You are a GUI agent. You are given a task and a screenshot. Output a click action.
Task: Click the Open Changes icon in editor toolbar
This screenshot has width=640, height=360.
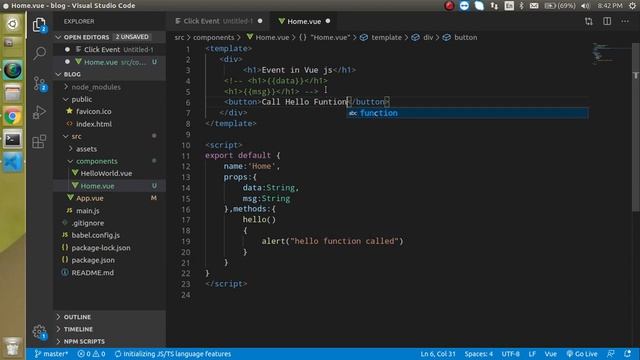pos(589,21)
